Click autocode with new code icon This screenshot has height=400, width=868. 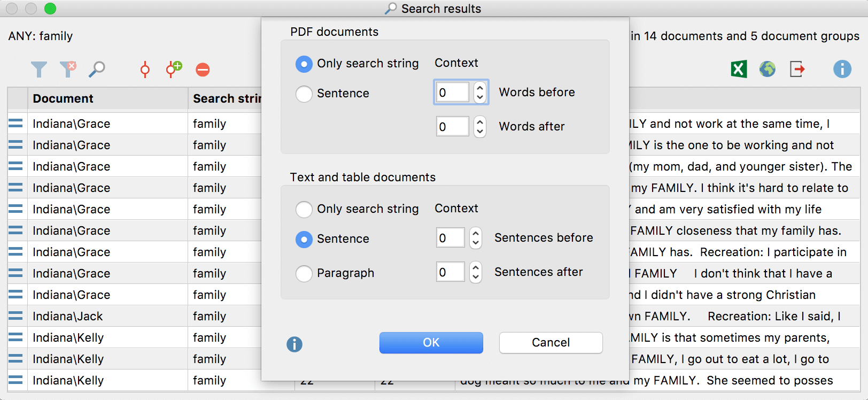click(x=174, y=69)
